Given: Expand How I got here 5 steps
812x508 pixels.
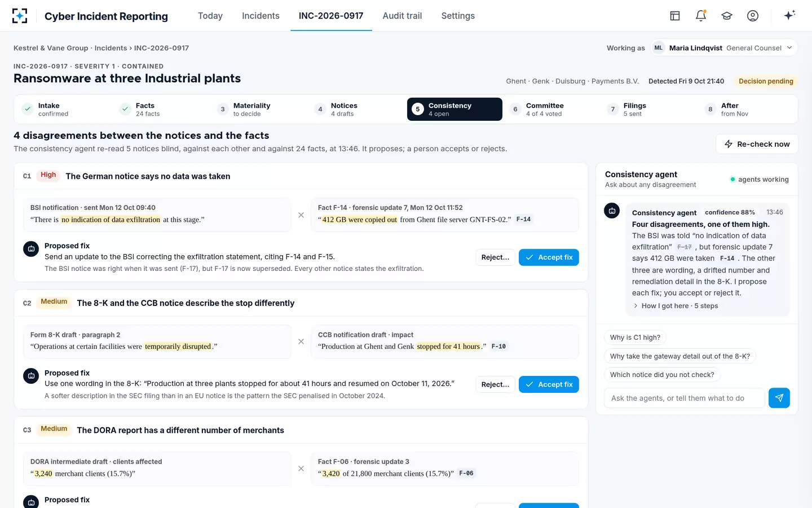Looking at the screenshot, I should (676, 306).
